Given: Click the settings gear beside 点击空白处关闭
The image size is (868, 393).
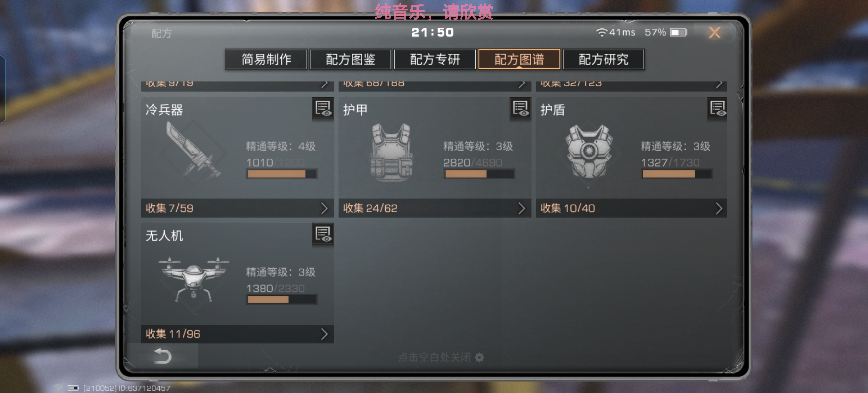Looking at the screenshot, I should coord(479,357).
